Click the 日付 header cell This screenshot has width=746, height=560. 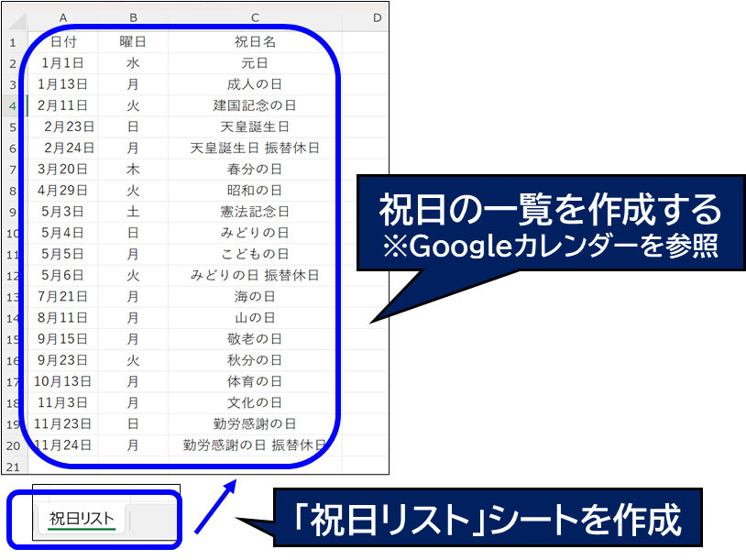tap(63, 42)
